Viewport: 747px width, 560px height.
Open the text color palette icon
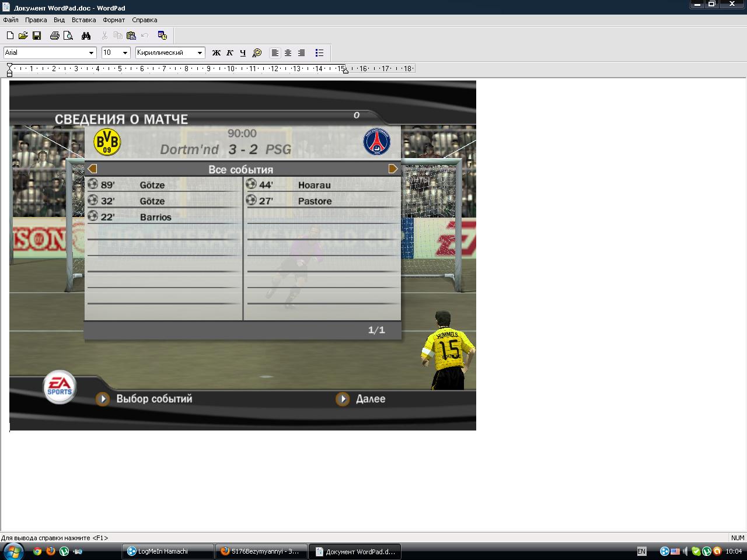[257, 52]
